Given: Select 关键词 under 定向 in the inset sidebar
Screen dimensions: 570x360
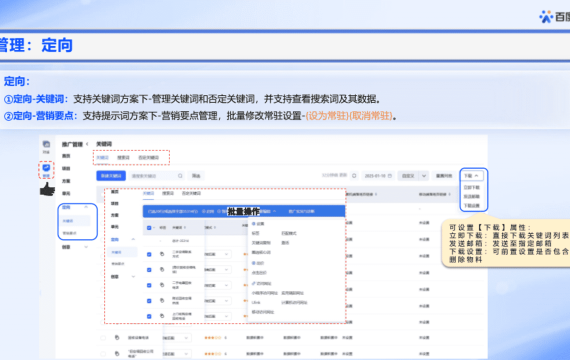Looking at the screenshot, I should (123, 252).
